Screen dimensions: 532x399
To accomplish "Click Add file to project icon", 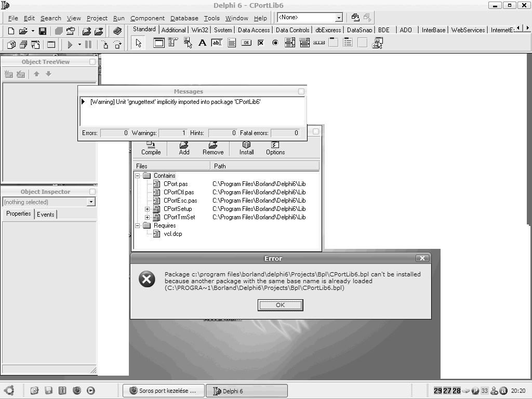I will (87, 31).
